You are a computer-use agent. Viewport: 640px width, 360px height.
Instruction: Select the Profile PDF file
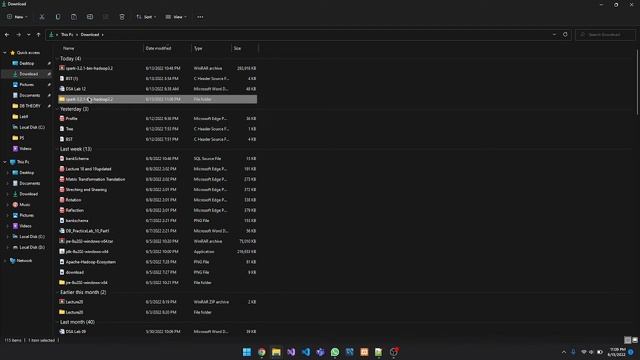point(158,118)
